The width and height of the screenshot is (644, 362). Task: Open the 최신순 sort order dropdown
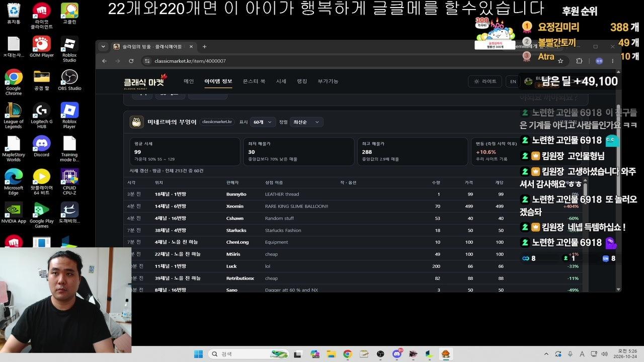(x=306, y=122)
